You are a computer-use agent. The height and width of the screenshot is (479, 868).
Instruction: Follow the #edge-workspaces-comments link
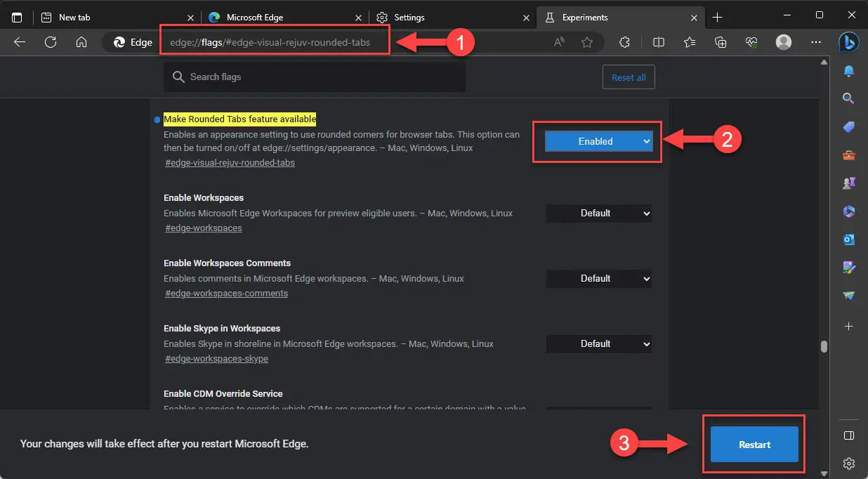tap(226, 293)
